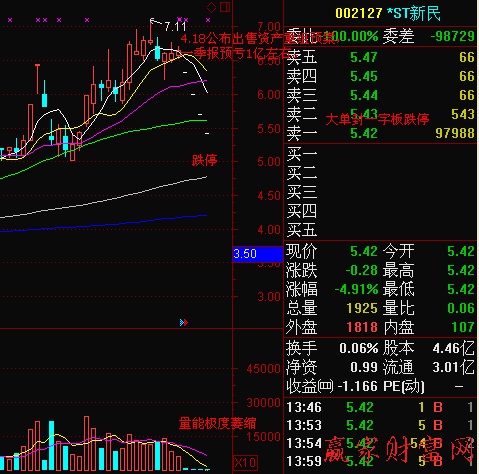Click the leftmost magenta x marker
479x474 pixels.
[x=10, y=20]
